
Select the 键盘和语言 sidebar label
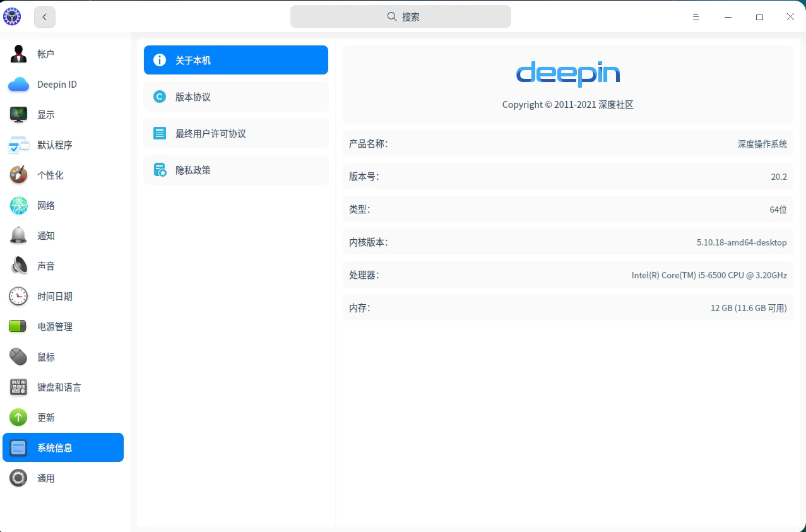[x=59, y=387]
